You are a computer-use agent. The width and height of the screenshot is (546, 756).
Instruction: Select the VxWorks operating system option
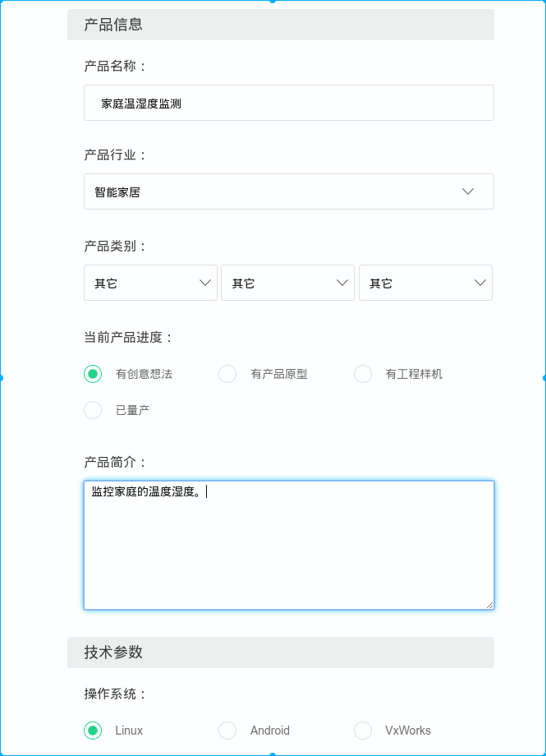[x=363, y=731]
